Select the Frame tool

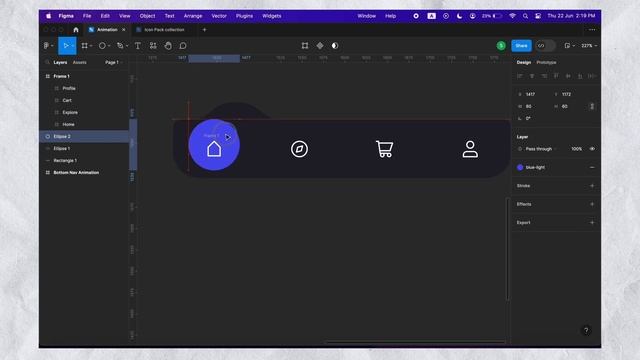coord(84,46)
